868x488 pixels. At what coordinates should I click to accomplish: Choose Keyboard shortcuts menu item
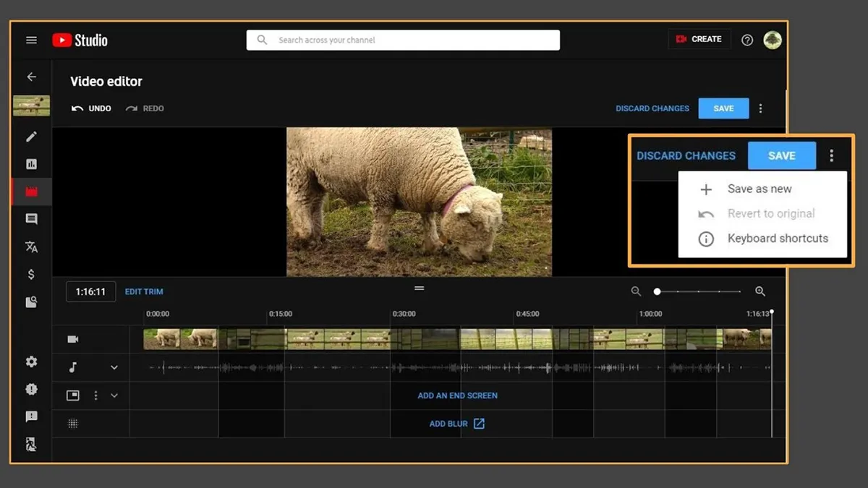(x=777, y=239)
